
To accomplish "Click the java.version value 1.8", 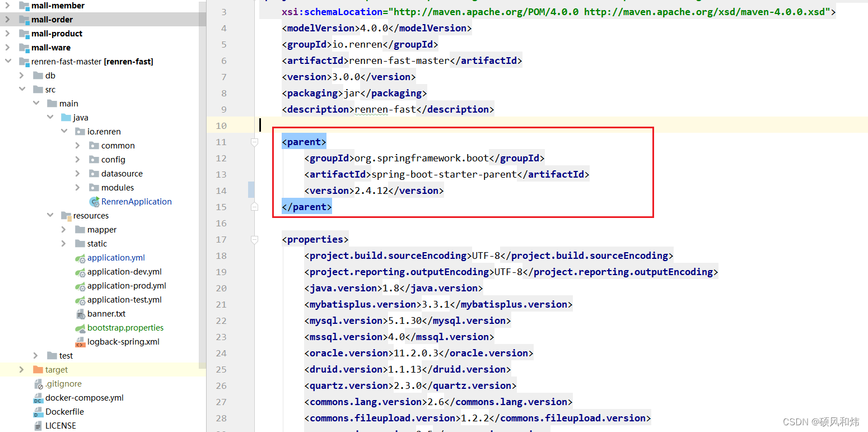I will (x=391, y=288).
